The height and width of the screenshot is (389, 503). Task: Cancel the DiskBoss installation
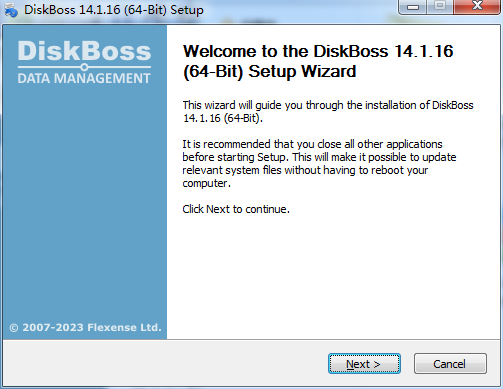(450, 364)
